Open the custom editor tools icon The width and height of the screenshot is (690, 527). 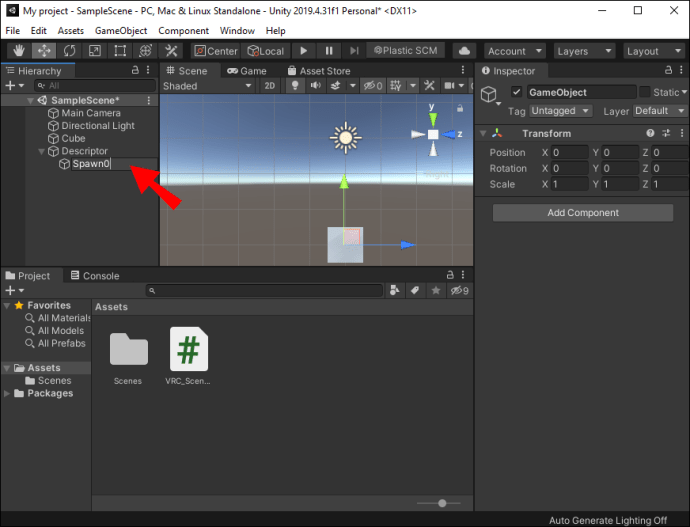coord(171,51)
